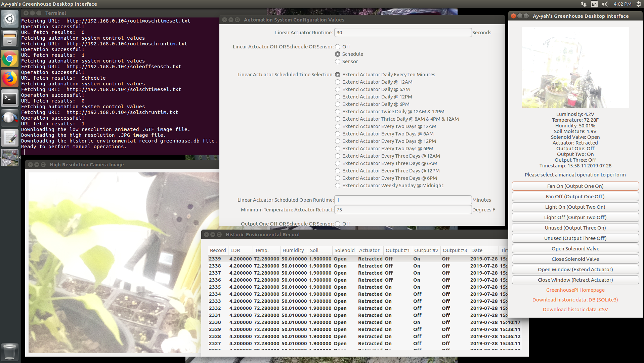Select record 2335 row in Historic Record
The width and height of the screenshot is (644, 363).
[358, 287]
